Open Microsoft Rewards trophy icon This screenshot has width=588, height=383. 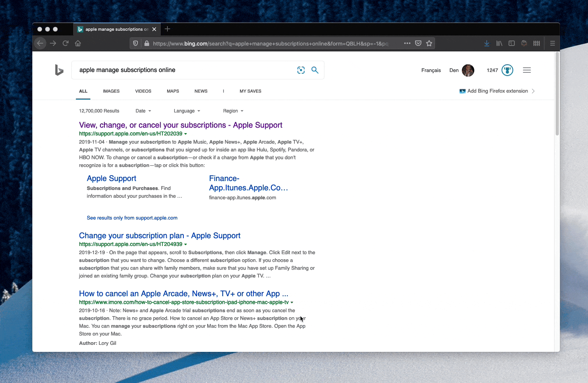click(x=507, y=70)
